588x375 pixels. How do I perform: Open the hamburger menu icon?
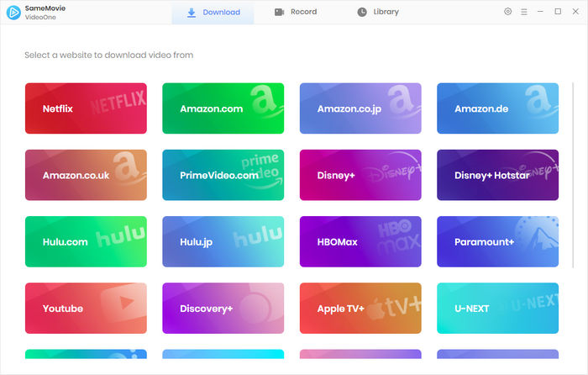(x=524, y=12)
